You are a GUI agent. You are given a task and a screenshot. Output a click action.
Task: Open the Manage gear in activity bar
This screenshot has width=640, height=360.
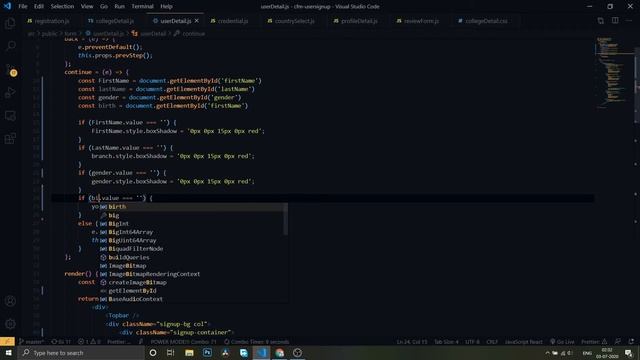(x=11, y=324)
